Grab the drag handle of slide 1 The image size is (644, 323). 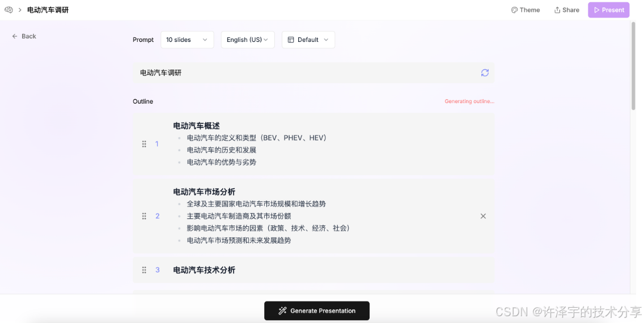144,144
